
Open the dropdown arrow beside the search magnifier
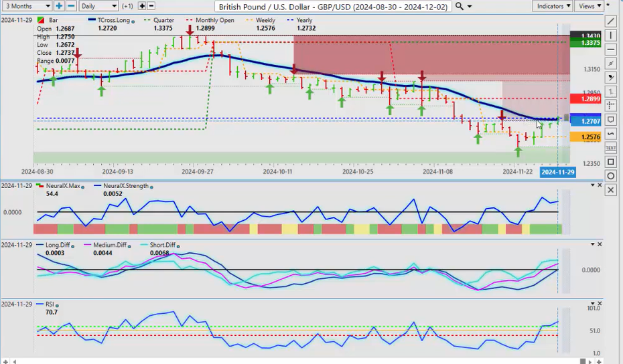[x=470, y=7]
